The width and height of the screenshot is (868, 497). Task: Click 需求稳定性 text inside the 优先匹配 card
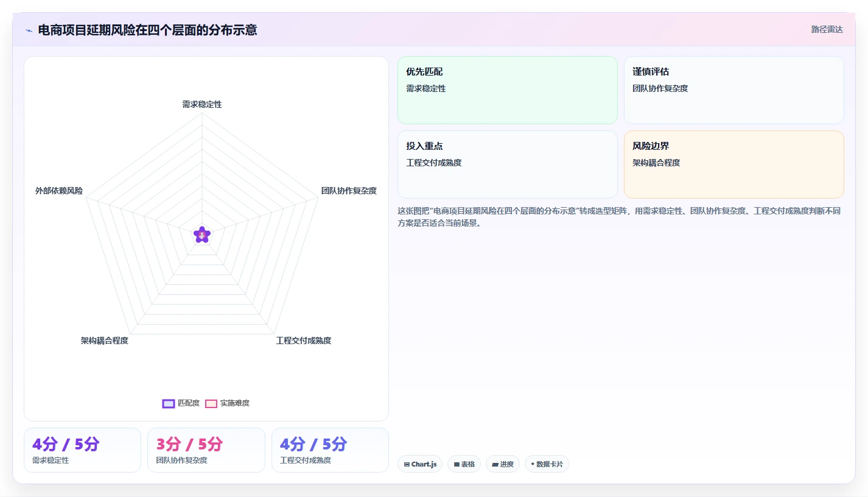(426, 88)
